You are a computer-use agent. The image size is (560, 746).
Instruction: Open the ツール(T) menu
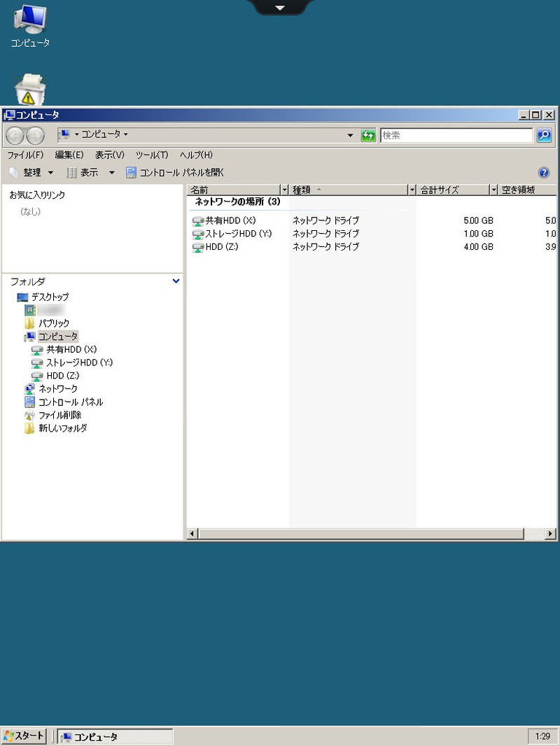point(152,155)
